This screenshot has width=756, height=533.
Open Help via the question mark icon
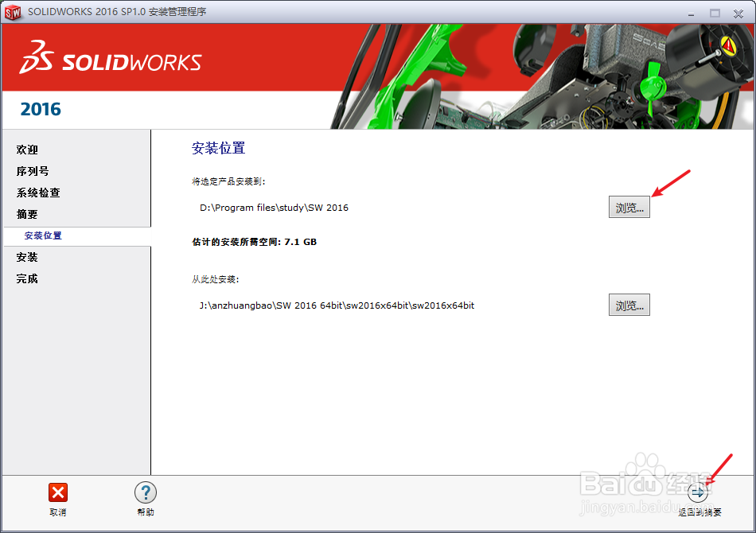(x=145, y=492)
